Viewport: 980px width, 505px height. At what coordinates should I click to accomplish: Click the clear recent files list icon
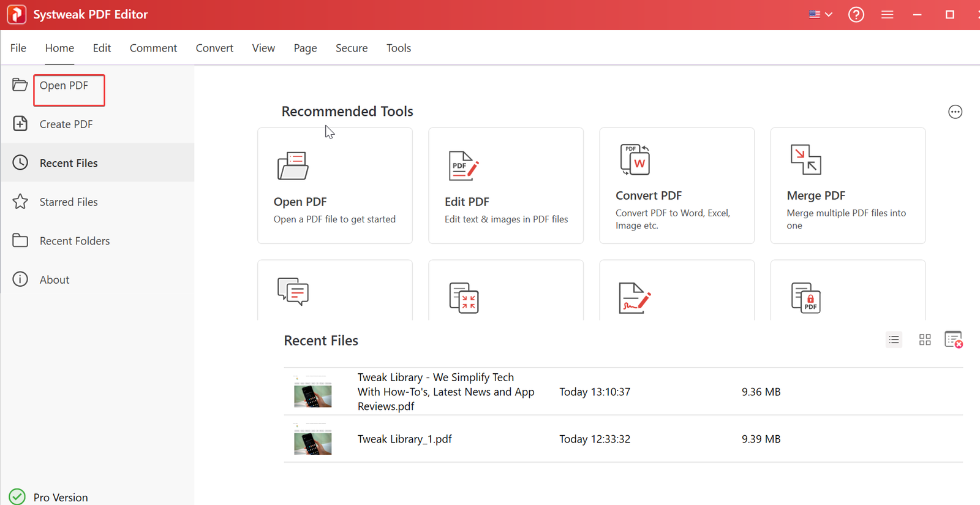click(x=954, y=340)
